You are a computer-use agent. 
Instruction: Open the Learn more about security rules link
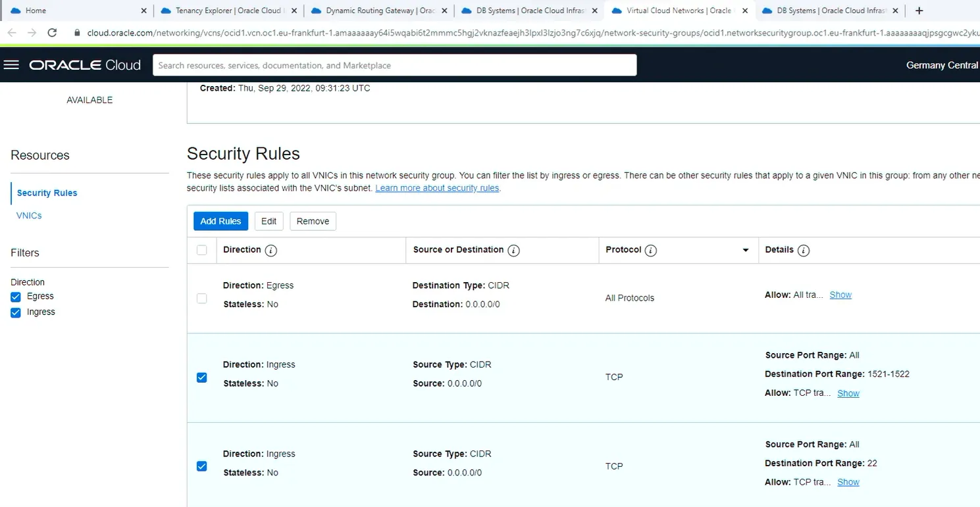(437, 188)
